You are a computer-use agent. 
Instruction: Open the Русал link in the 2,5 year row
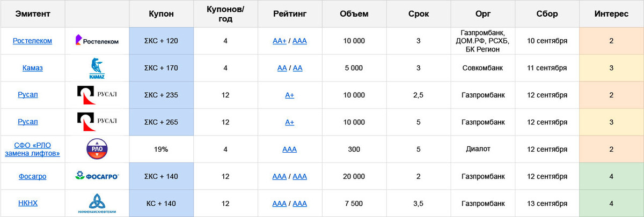(28, 95)
